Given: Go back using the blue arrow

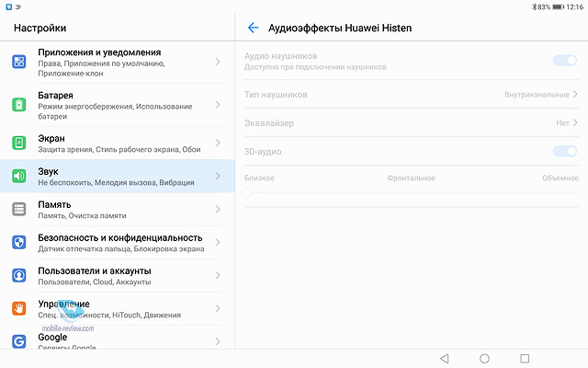Looking at the screenshot, I should coord(254,28).
